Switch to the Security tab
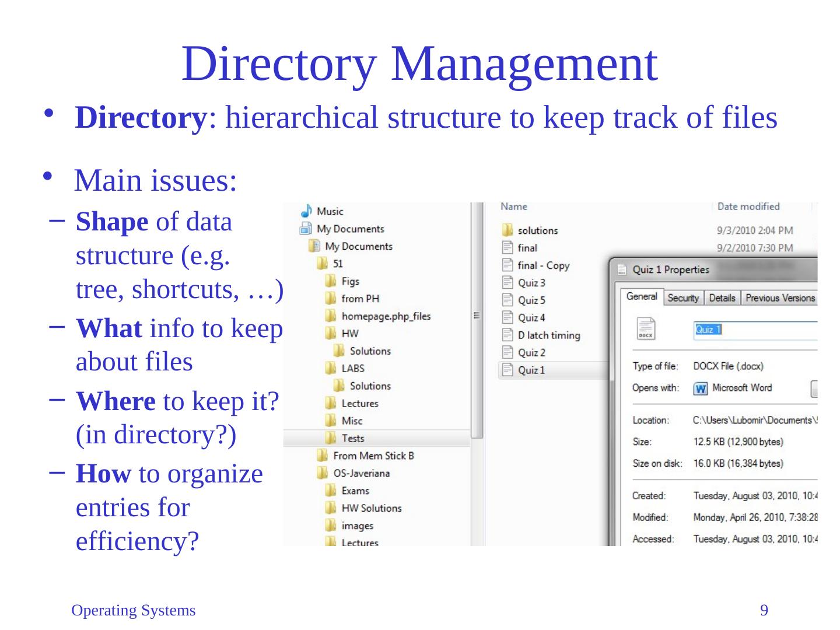Screen dimensions: 840x630 click(683, 298)
